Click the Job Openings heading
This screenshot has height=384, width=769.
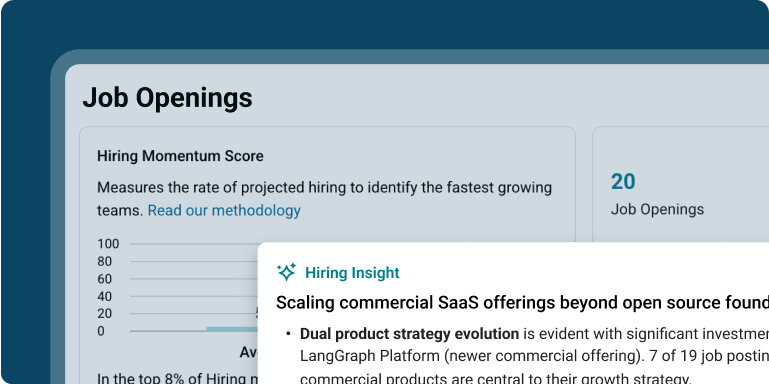[x=167, y=98]
